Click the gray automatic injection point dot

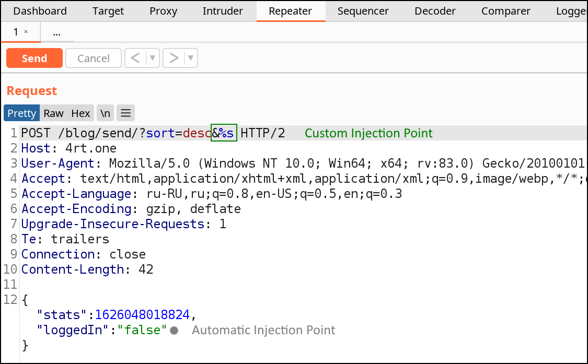[x=174, y=330]
